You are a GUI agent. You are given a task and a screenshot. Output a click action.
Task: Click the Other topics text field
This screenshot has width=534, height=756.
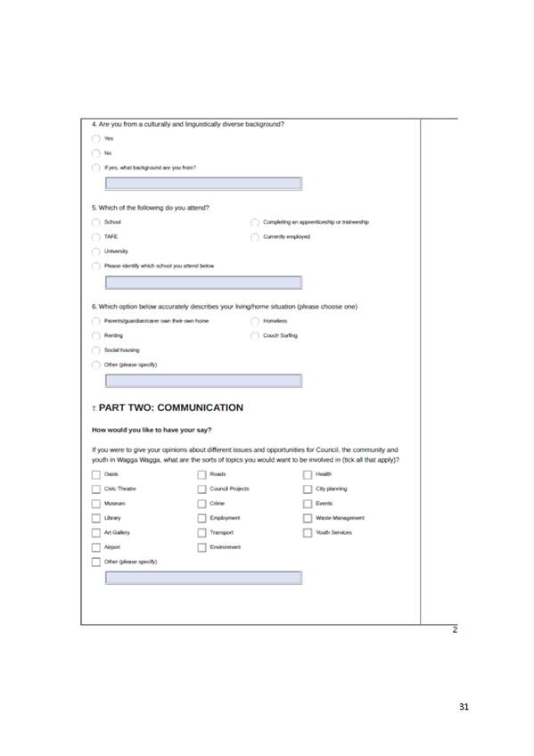(204, 578)
